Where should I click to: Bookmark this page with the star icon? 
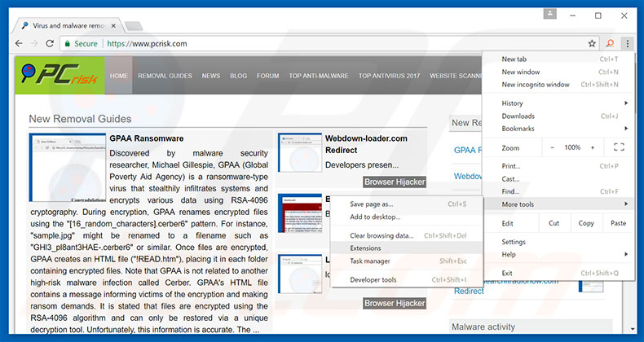point(592,43)
